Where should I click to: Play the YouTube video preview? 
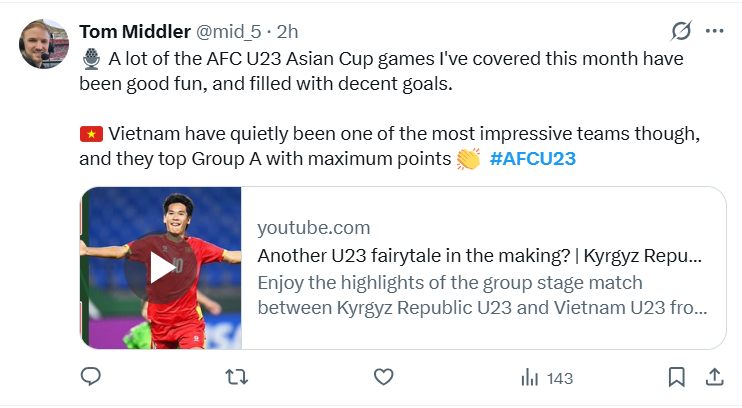click(161, 267)
